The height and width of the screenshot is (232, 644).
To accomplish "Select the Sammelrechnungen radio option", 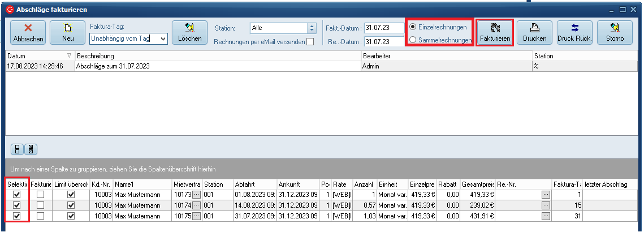I will (414, 40).
